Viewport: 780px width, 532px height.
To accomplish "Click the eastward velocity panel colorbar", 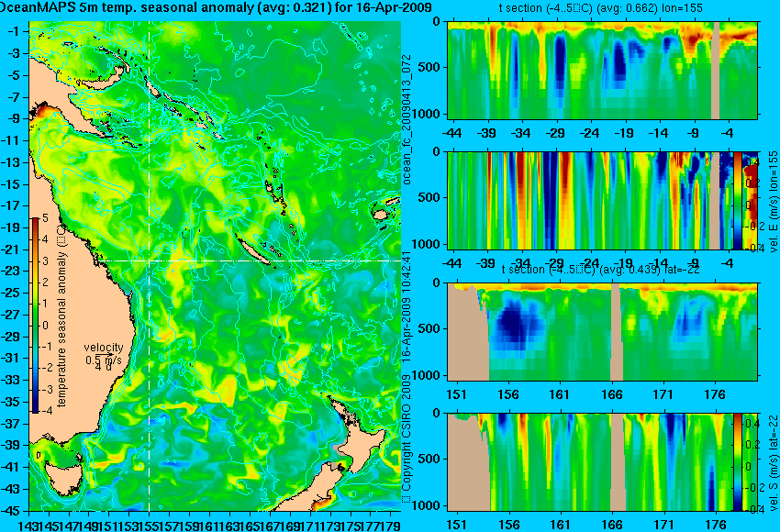I will tap(738, 200).
